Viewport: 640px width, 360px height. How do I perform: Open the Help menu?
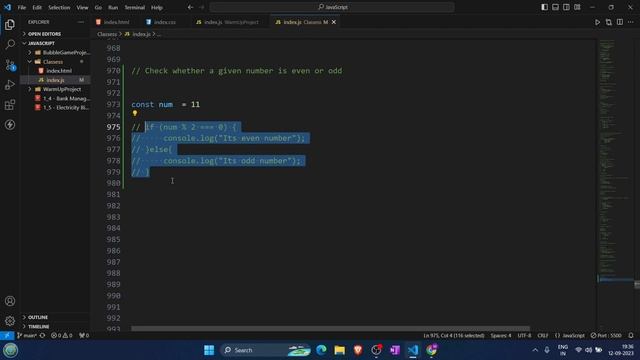click(x=157, y=7)
